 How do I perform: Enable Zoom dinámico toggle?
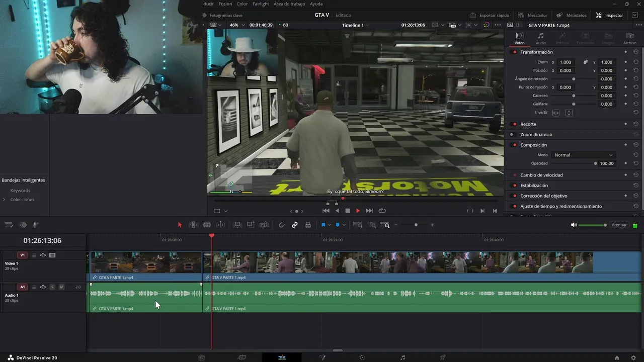tap(512, 135)
